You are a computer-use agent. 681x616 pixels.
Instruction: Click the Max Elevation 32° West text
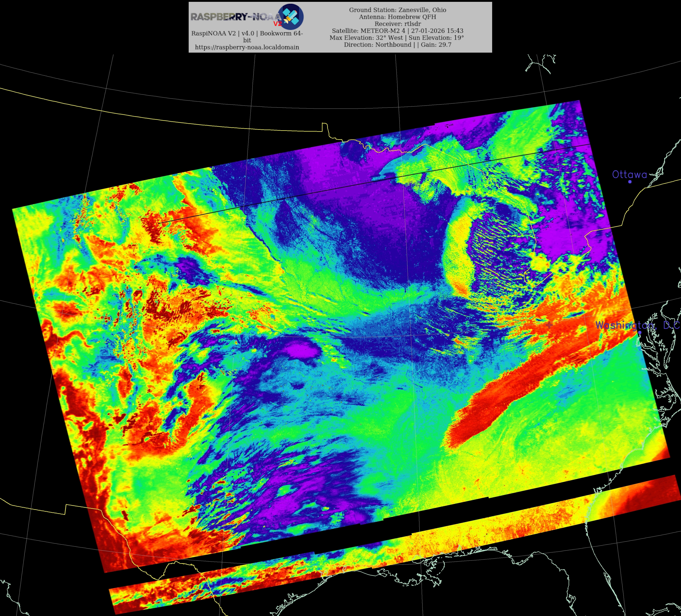click(366, 38)
